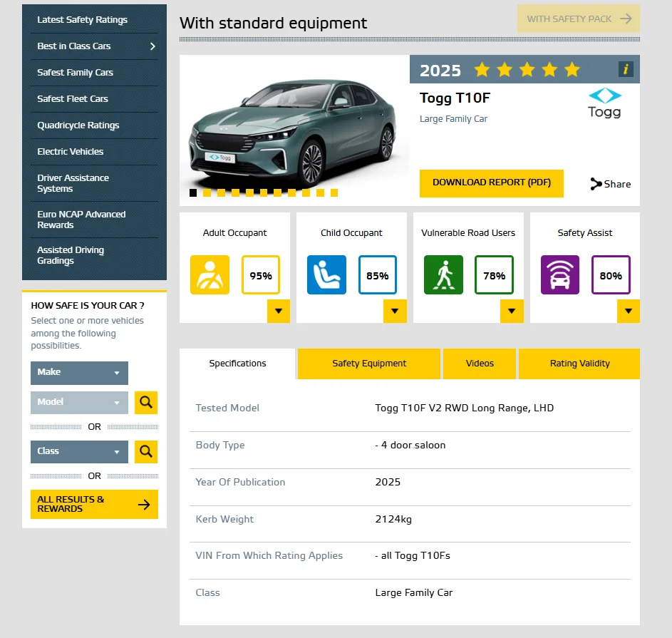This screenshot has width=672, height=638.
Task: Expand Child Occupant details arrow
Action: (x=395, y=312)
